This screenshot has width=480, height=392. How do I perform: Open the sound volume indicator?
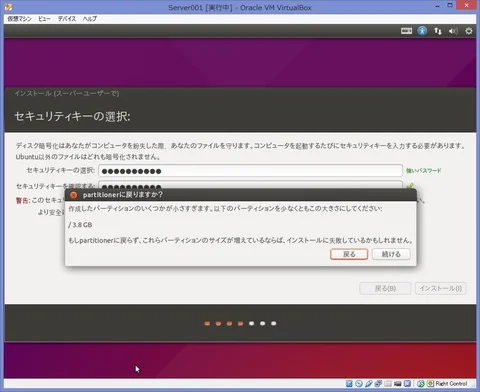pyautogui.click(x=453, y=31)
